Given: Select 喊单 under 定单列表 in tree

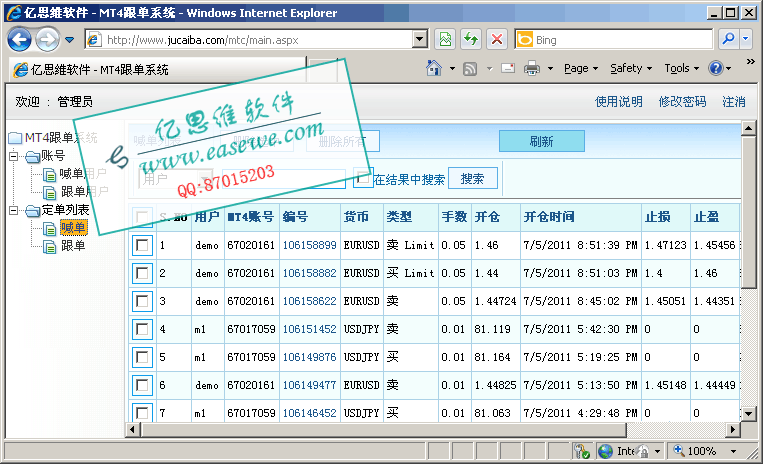Looking at the screenshot, I should [x=73, y=228].
